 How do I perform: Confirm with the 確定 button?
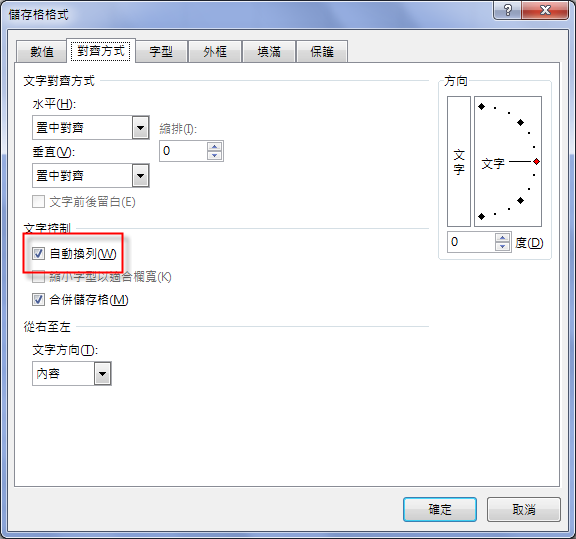[440, 510]
